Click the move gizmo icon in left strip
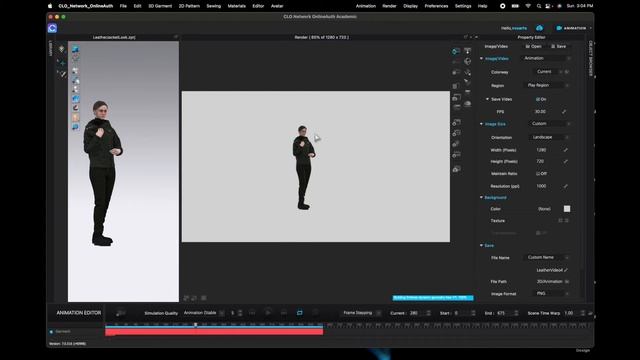The height and width of the screenshot is (360, 640). (x=62, y=62)
